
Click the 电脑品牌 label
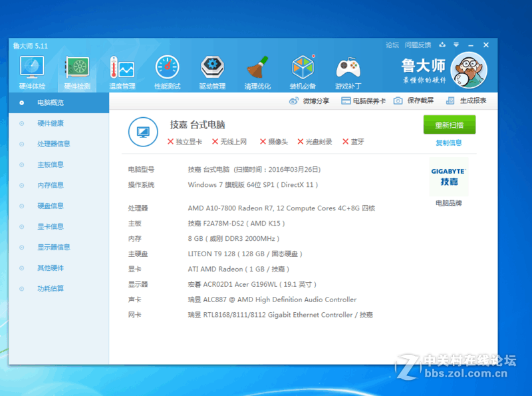448,203
